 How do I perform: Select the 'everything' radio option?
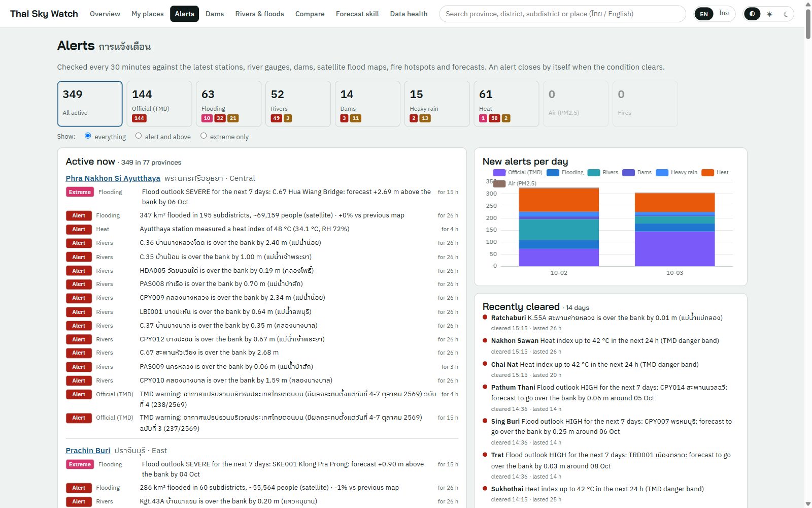tap(88, 136)
